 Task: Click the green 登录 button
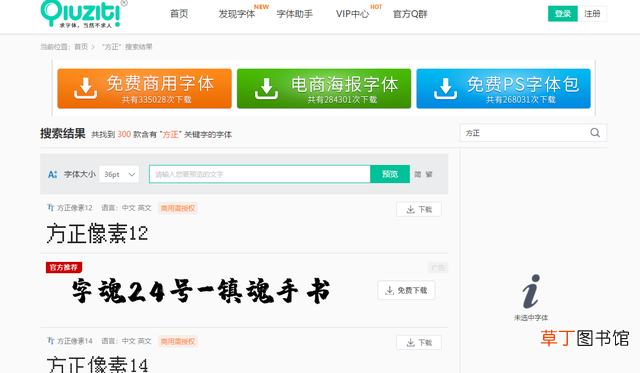coord(562,13)
